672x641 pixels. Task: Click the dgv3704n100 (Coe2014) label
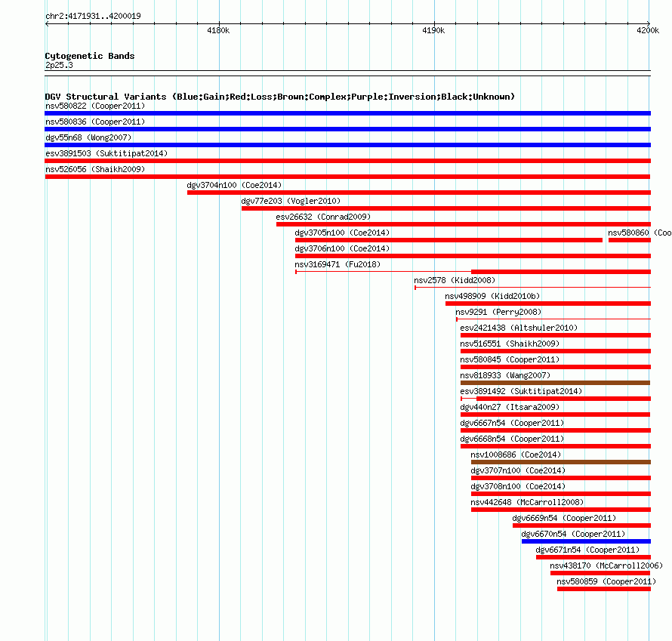click(x=234, y=185)
